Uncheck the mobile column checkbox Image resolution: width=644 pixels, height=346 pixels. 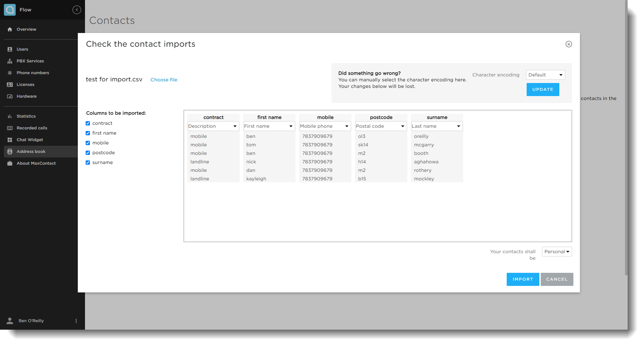coord(88,143)
